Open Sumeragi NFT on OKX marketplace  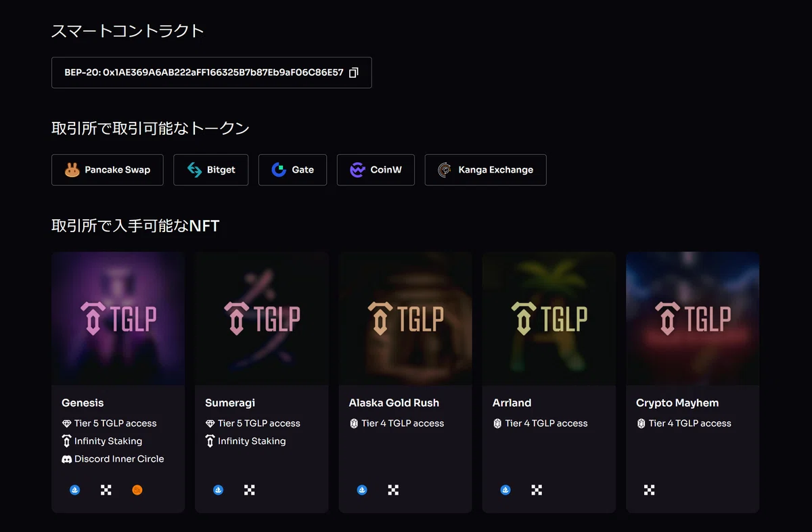click(x=250, y=490)
